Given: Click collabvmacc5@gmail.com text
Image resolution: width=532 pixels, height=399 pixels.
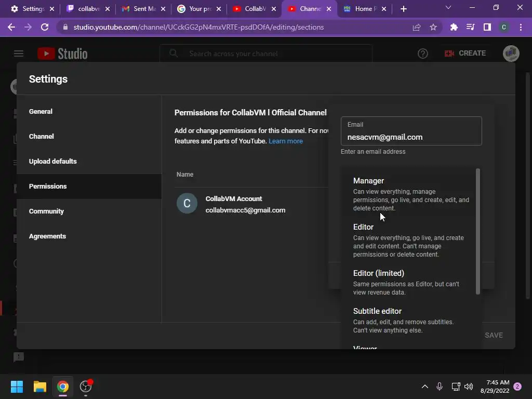Looking at the screenshot, I should (x=245, y=210).
